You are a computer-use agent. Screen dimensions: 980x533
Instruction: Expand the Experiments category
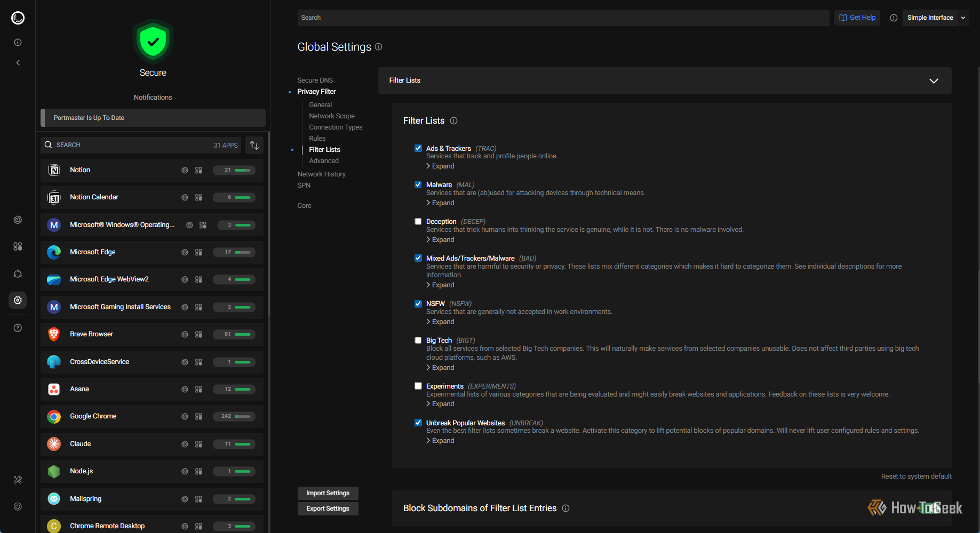coord(440,404)
